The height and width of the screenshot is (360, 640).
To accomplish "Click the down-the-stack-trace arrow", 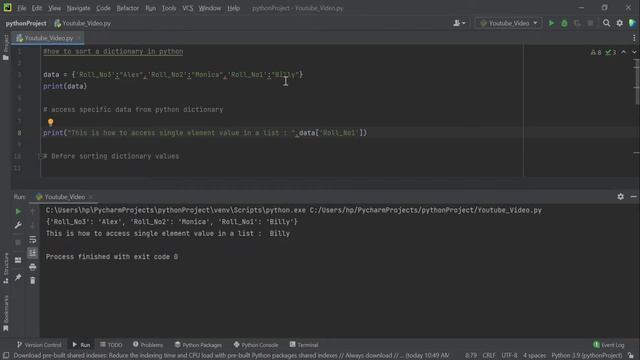I will [33, 225].
